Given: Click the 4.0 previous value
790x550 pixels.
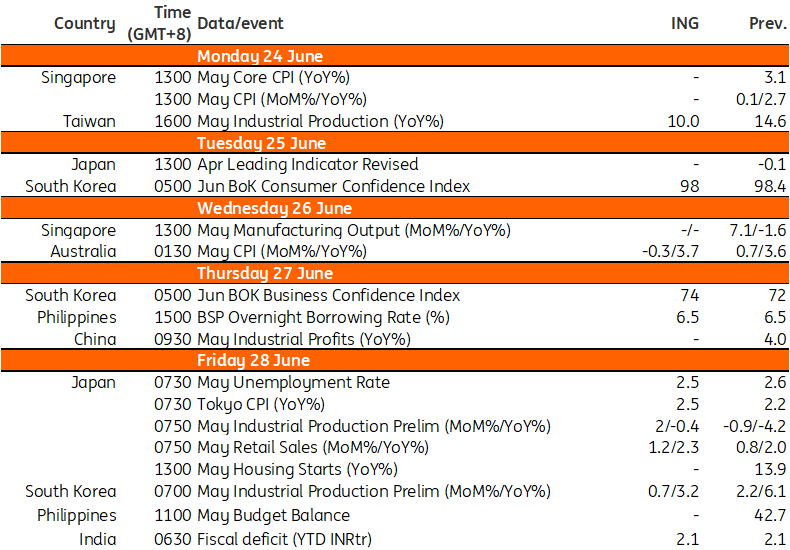Looking at the screenshot, I should pyautogui.click(x=776, y=339).
